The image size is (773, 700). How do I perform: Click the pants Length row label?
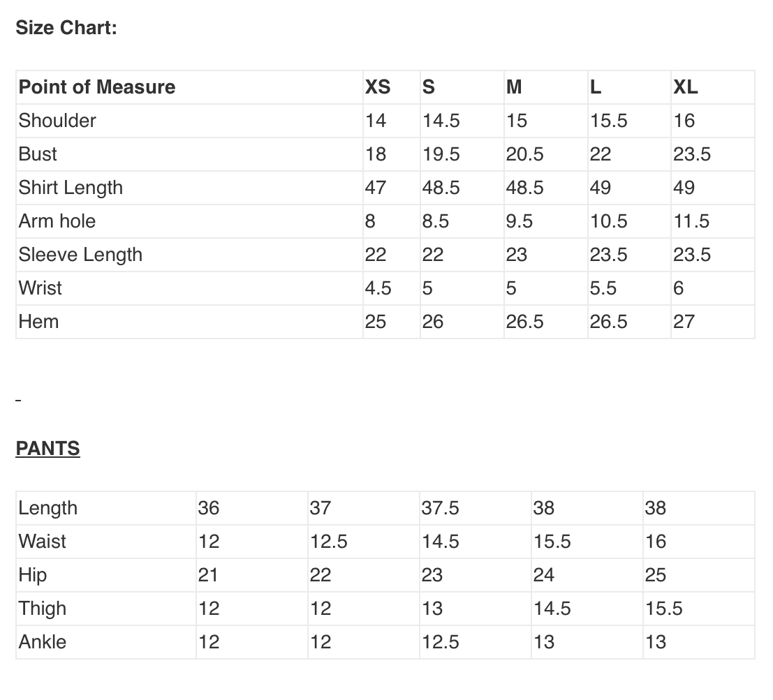click(x=48, y=508)
